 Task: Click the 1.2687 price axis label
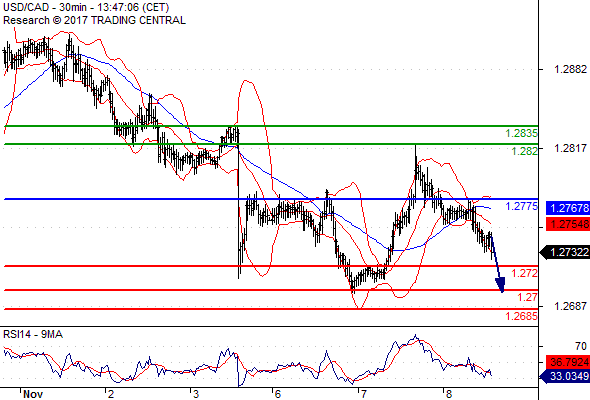pyautogui.click(x=570, y=306)
